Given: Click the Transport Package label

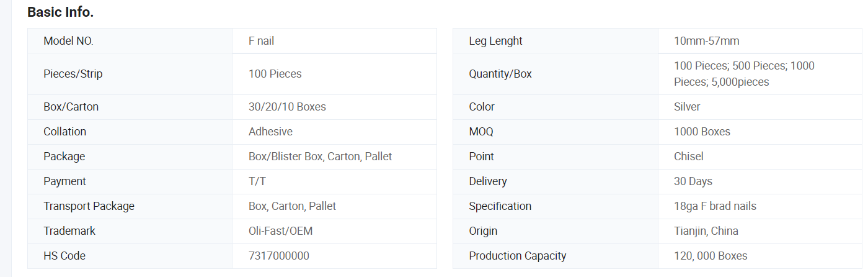Looking at the screenshot, I should [89, 206].
